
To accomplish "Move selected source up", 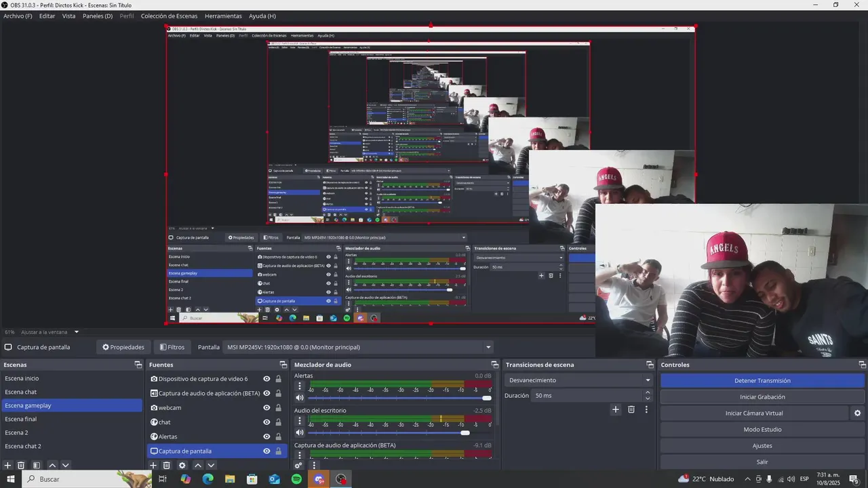I will pos(198,466).
